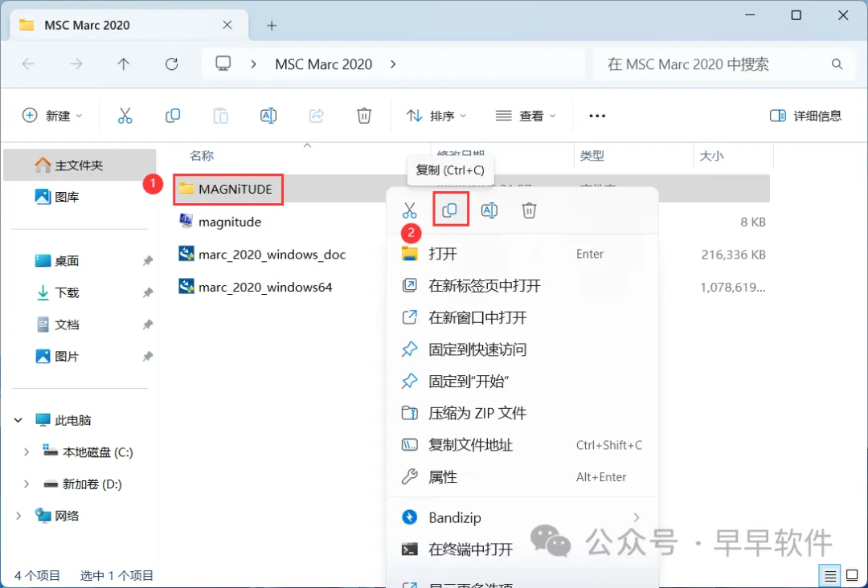Viewport: 868px width, 588px height.
Task: Select the MAGNiTUDE folder
Action: (x=228, y=190)
